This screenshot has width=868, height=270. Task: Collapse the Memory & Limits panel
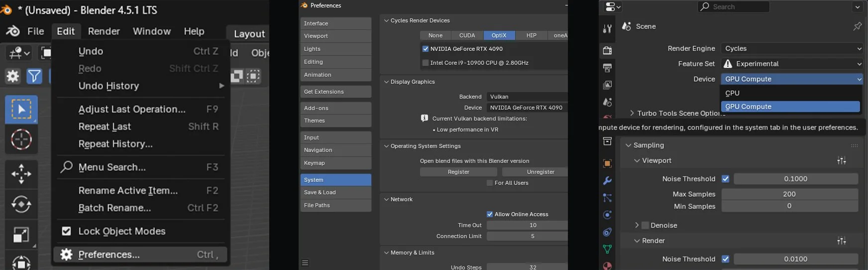click(386, 253)
